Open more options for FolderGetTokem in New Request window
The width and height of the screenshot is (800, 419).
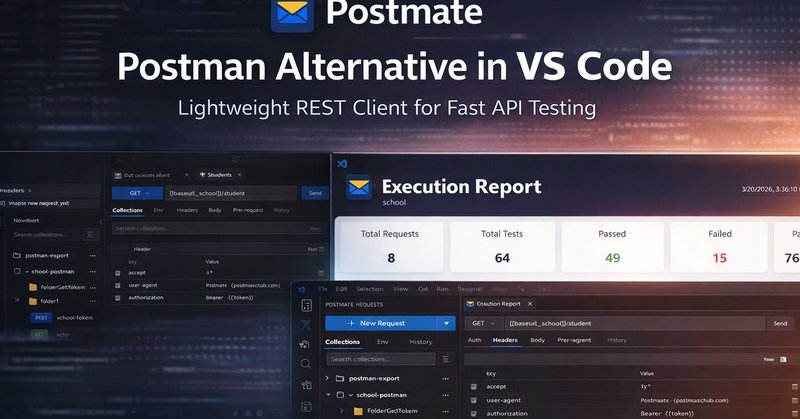tap(445, 411)
